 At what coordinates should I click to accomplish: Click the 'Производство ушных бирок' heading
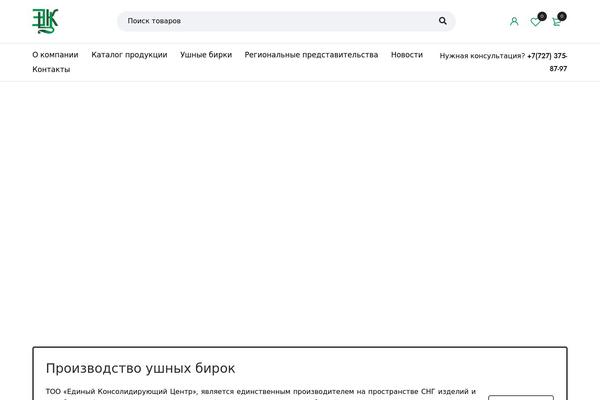pyautogui.click(x=140, y=368)
